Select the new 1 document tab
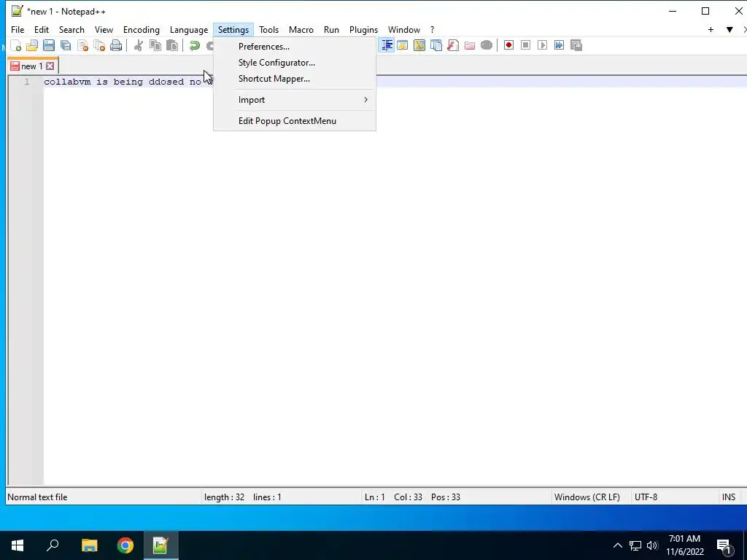This screenshot has height=560, width=747. pos(32,66)
